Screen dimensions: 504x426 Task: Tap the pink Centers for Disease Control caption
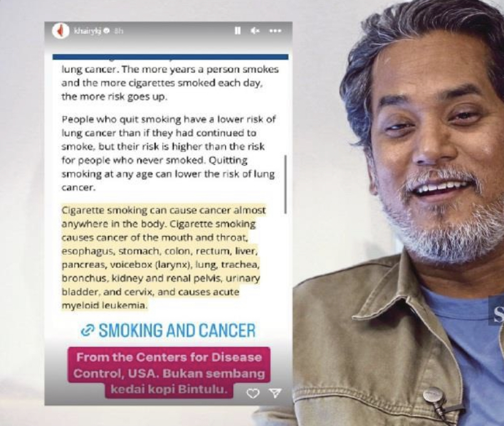(x=169, y=373)
